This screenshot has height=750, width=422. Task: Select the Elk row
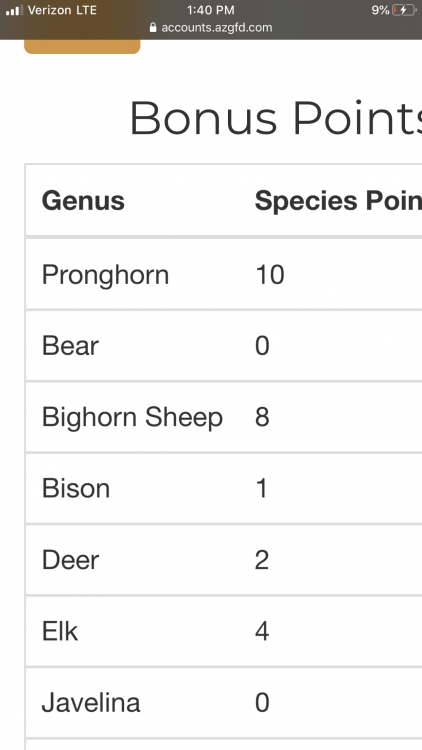(224, 631)
